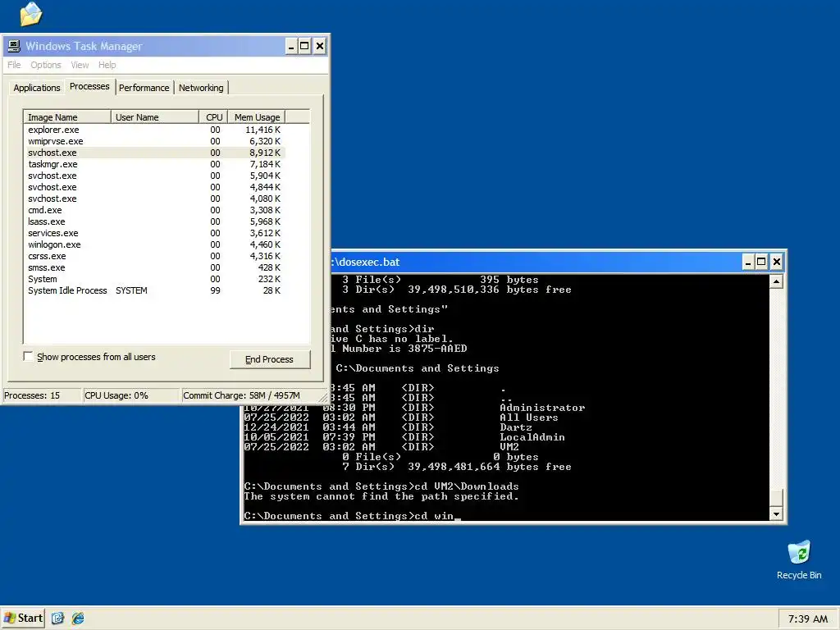This screenshot has width=840, height=630.
Task: Open the View menu in Task Manager
Action: pos(80,65)
